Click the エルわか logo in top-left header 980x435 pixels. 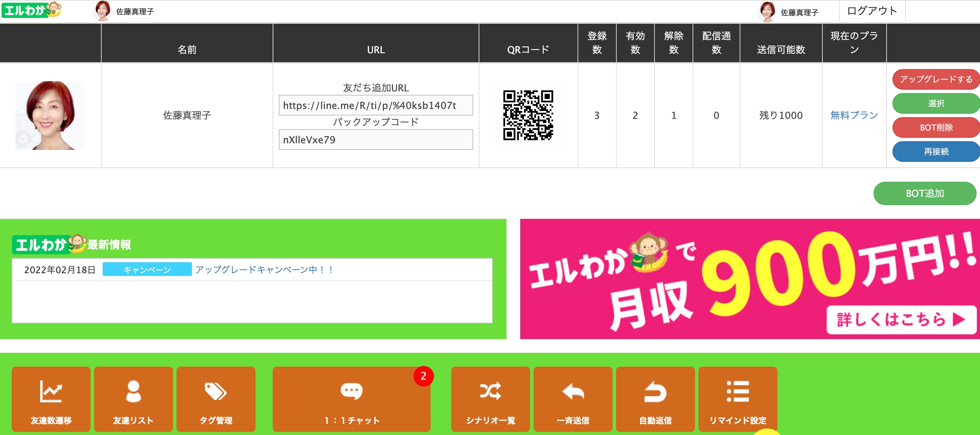point(31,10)
